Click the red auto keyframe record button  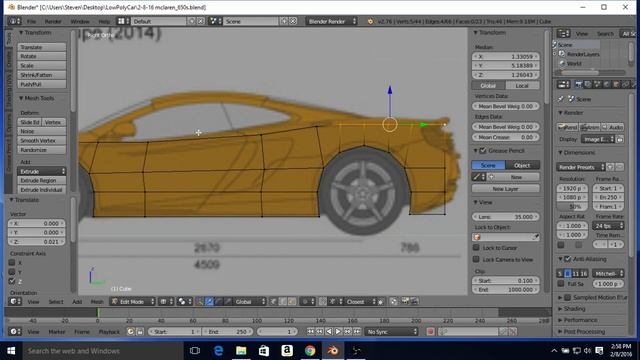[x=430, y=332]
